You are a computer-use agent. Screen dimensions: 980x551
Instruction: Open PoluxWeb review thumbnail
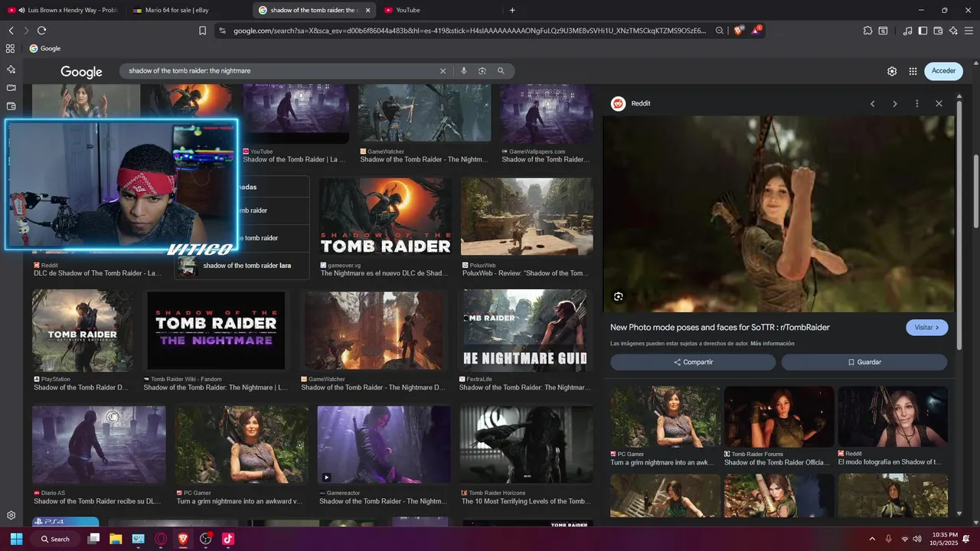click(x=527, y=217)
